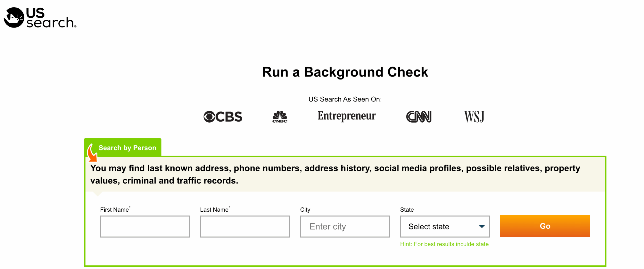Image resolution: width=644 pixels, height=269 pixels.
Task: Click the US Search dog mascot icon
Action: (14, 18)
